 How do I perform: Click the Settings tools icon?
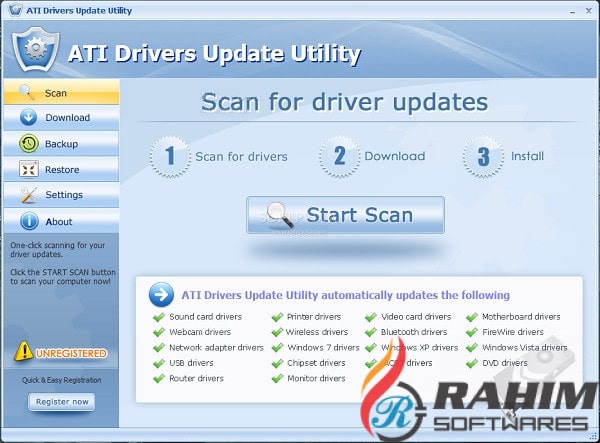point(29,195)
